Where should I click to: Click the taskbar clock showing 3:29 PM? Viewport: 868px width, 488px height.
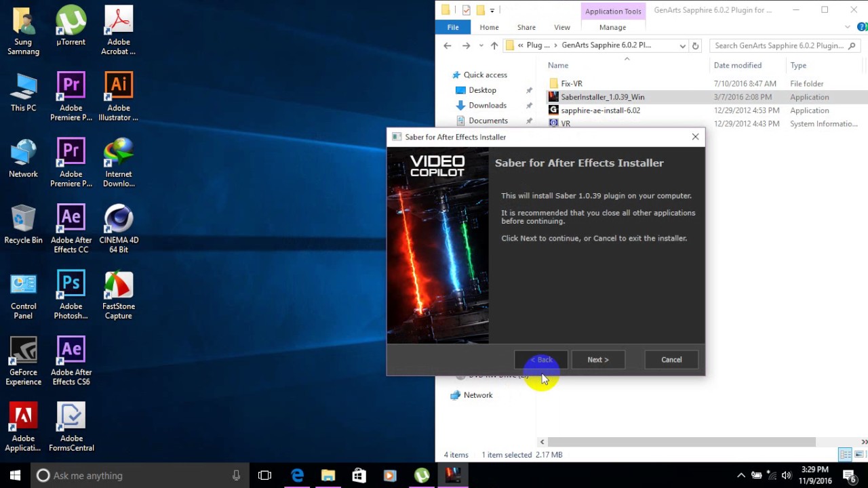click(x=814, y=475)
